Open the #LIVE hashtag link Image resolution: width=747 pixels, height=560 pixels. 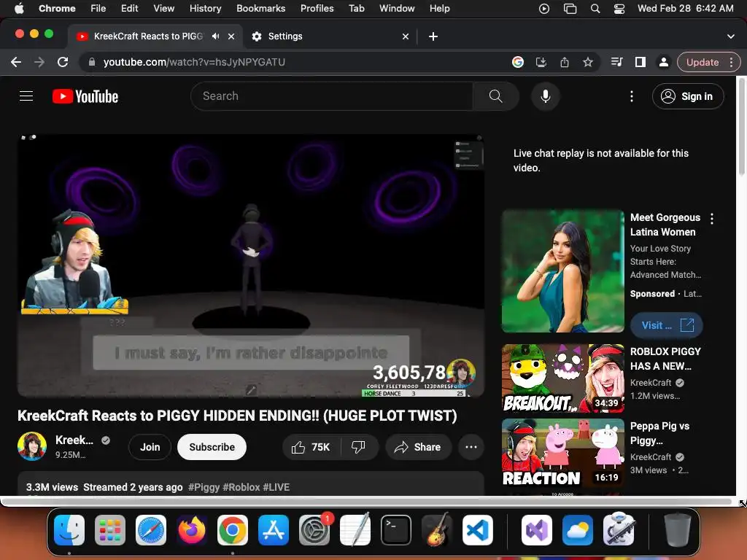[276, 487]
